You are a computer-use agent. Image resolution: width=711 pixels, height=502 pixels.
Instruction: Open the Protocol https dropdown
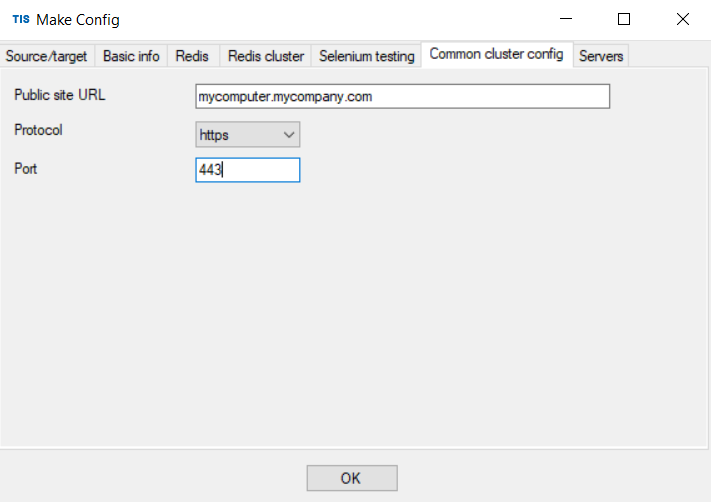pos(248,135)
